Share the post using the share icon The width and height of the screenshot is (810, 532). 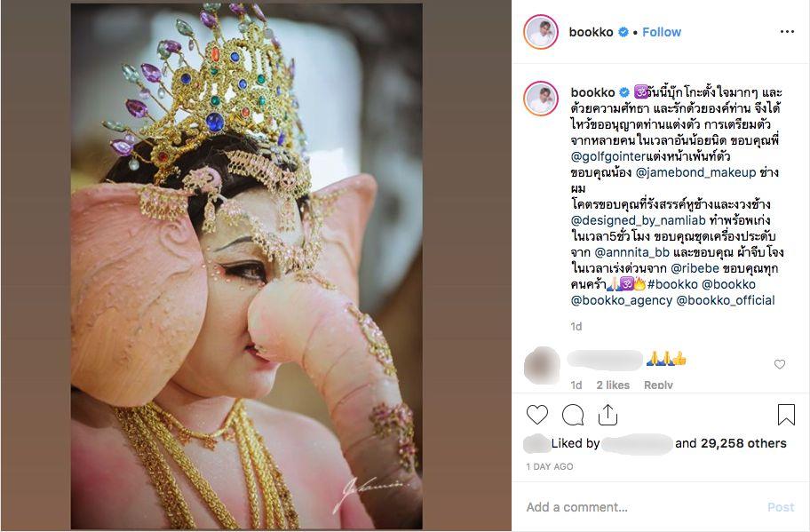pos(608,415)
